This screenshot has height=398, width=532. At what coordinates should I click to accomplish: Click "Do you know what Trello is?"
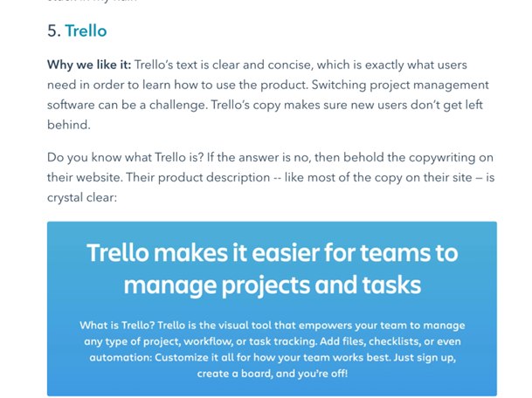[122, 157]
